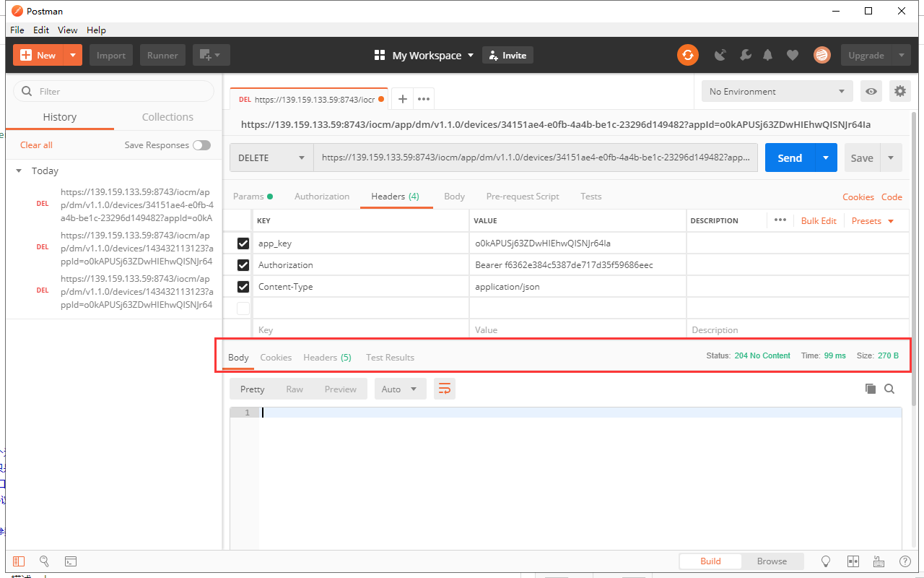Uncheck the Authorization header checkbox
This screenshot has height=578, width=924.
point(243,265)
